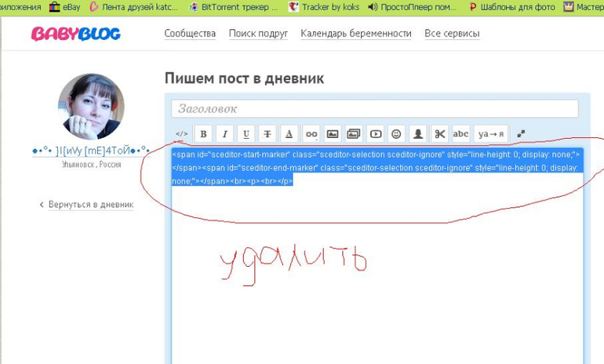Toggle the source code view icon
Viewport: 604px width, 364px height.
pos(181,134)
